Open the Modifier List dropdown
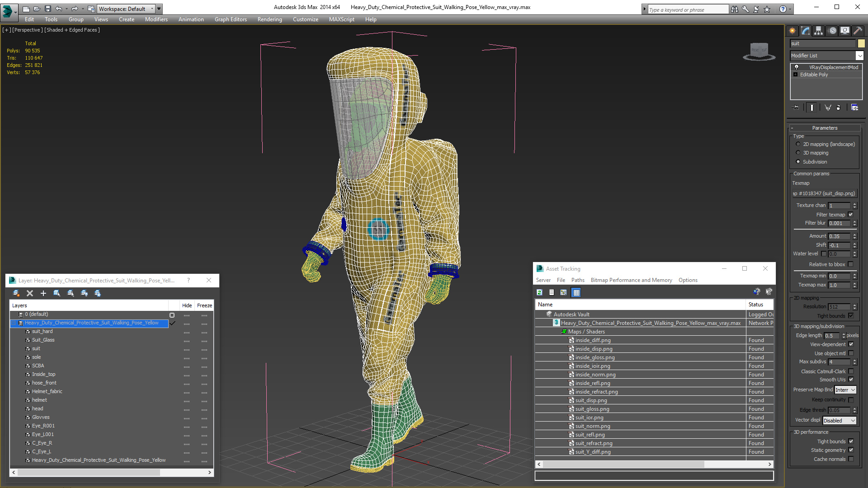Image resolution: width=868 pixels, height=488 pixels. click(x=859, y=56)
